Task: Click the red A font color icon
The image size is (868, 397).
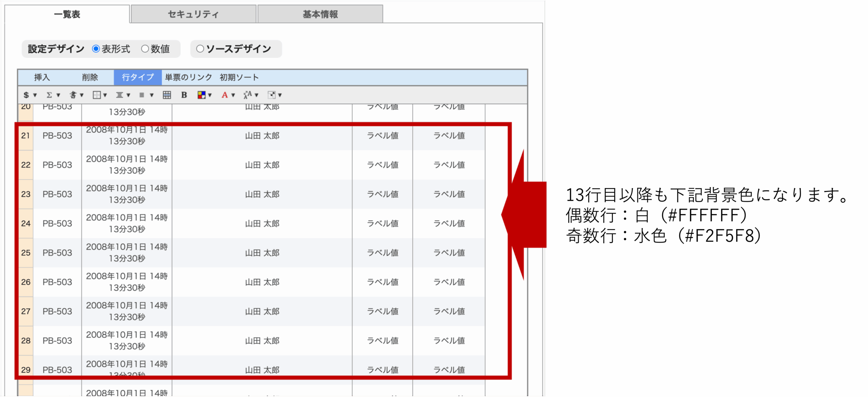Action: [224, 95]
